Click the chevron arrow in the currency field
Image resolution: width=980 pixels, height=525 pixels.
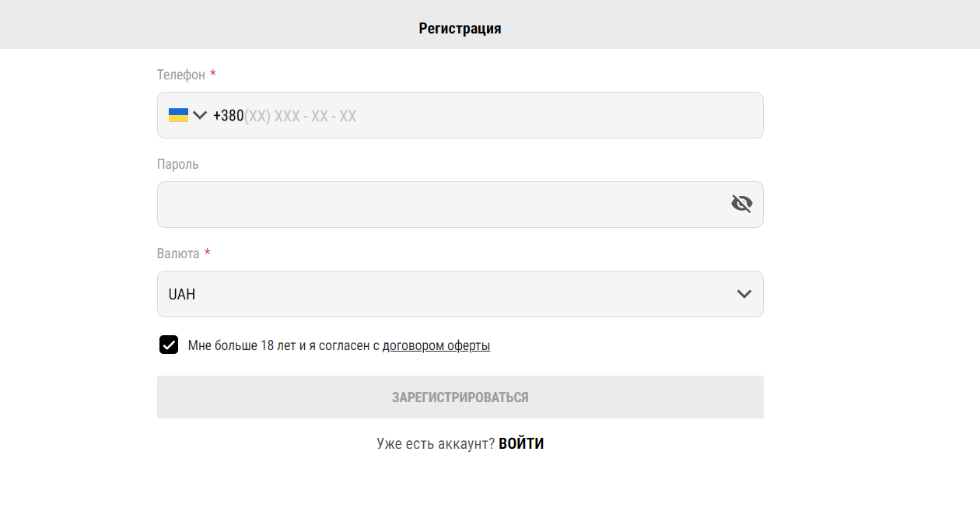pyautogui.click(x=744, y=294)
